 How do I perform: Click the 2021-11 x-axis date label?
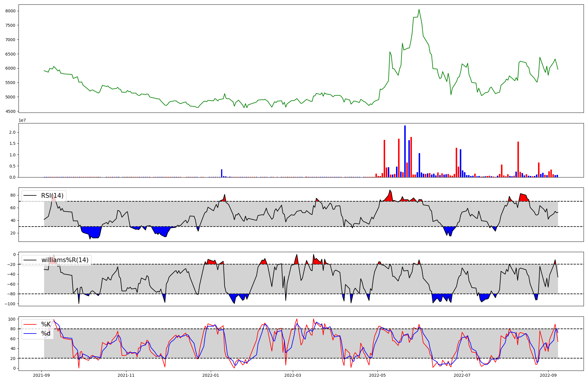pos(126,375)
